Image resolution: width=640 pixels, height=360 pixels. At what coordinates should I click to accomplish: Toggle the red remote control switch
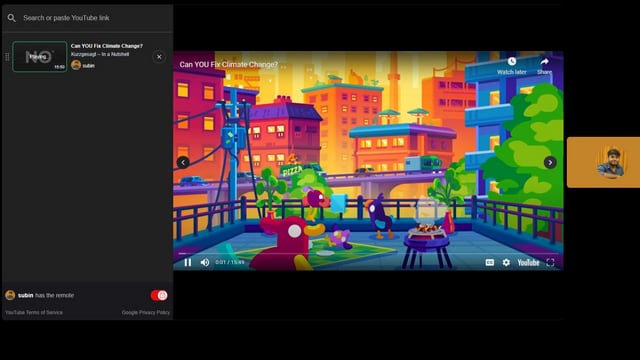pyautogui.click(x=159, y=295)
